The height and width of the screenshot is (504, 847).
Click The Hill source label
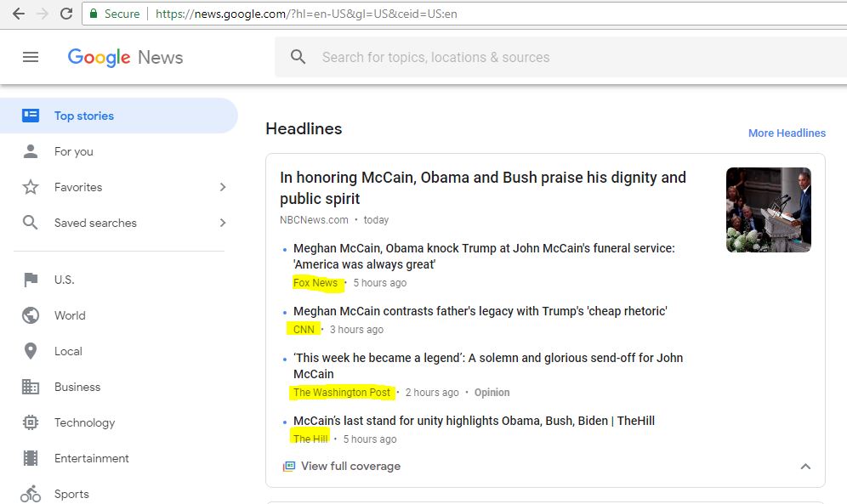pos(310,439)
